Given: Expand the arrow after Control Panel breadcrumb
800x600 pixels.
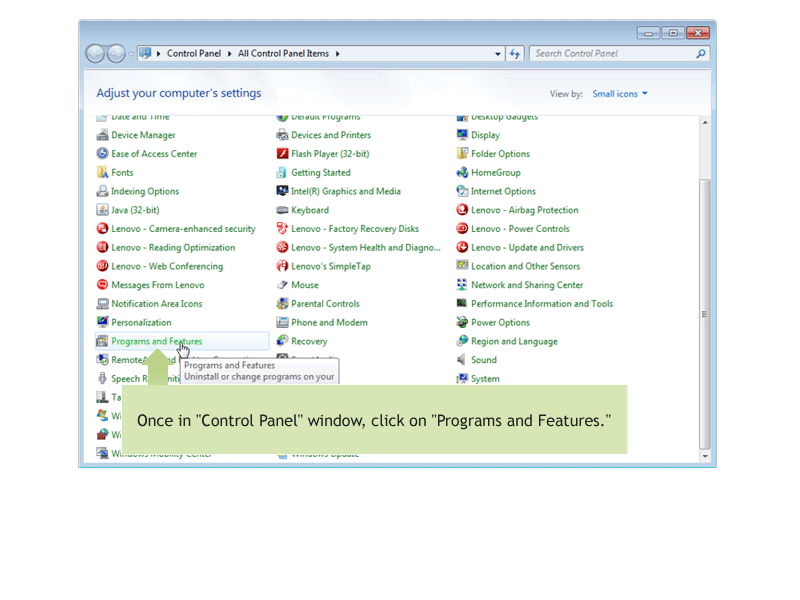Looking at the screenshot, I should (x=230, y=54).
